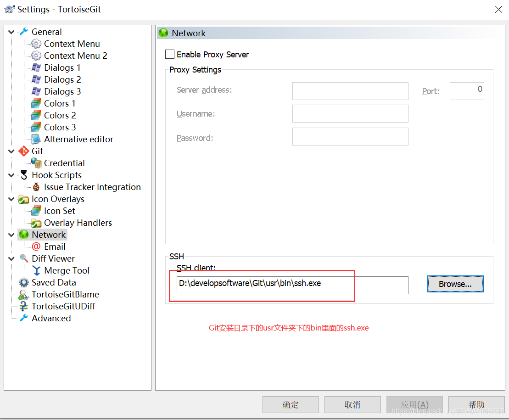509x420 pixels.
Task: Collapse the Icon Overlays tree node
Action: point(11,199)
